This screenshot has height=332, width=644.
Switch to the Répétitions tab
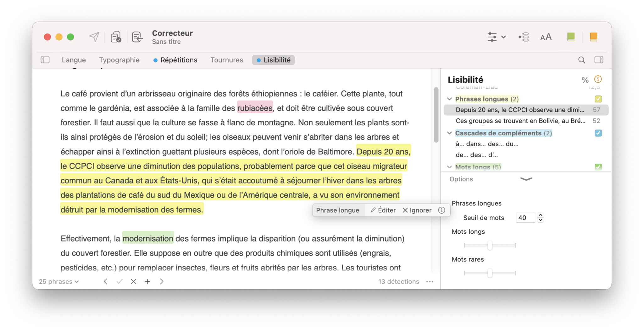pos(175,60)
